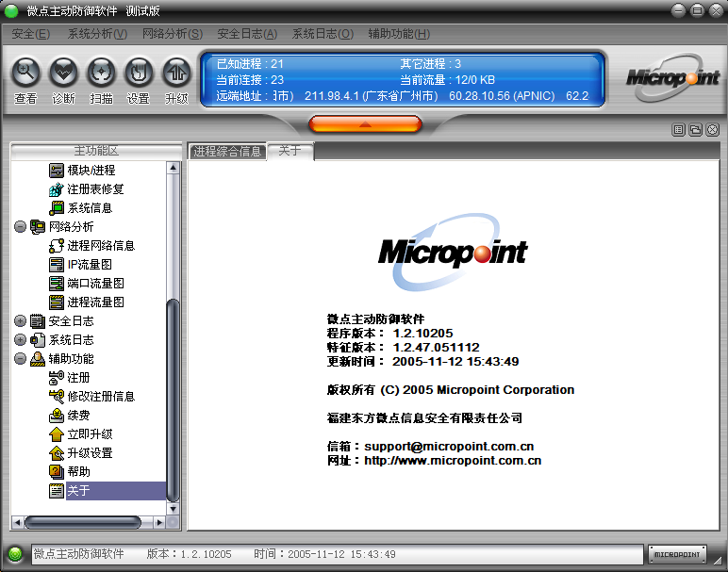Click the 扫描 (Scan) toolbar icon
The width and height of the screenshot is (728, 572).
pyautogui.click(x=101, y=72)
